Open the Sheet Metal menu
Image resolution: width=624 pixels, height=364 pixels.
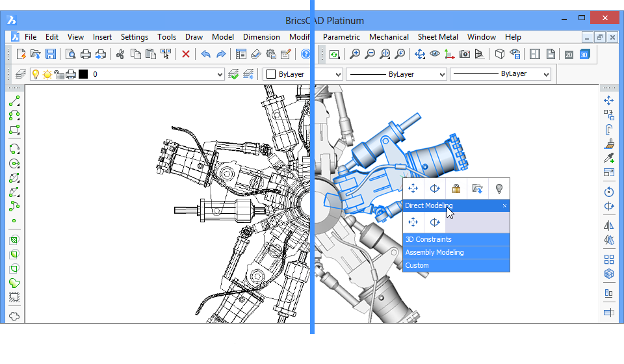pos(437,37)
